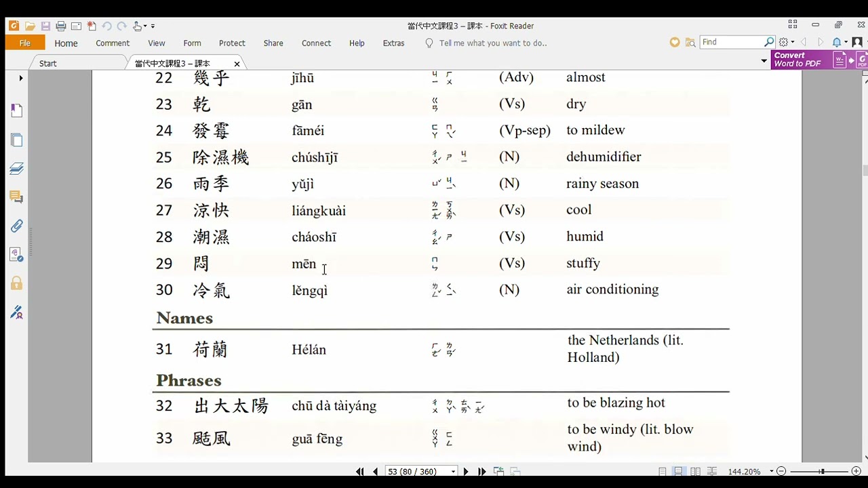Open the View ribbon tab
Viewport: 868px width, 488px height.
pos(157,43)
